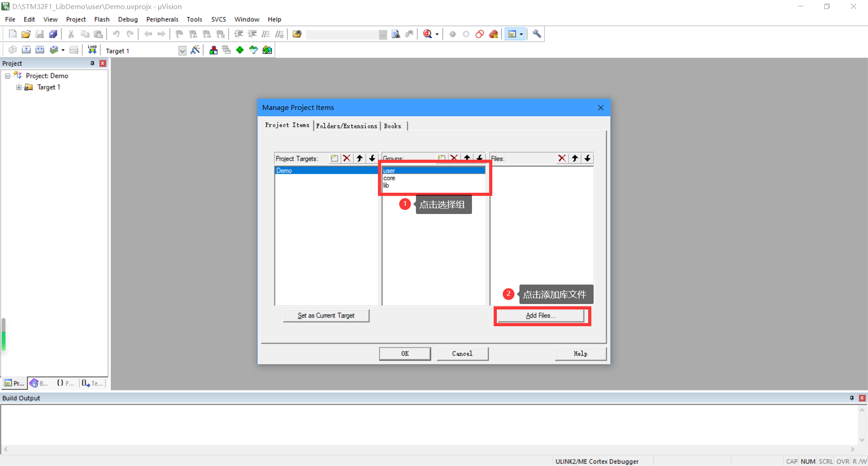Select the core group in Groups list

(x=434, y=178)
